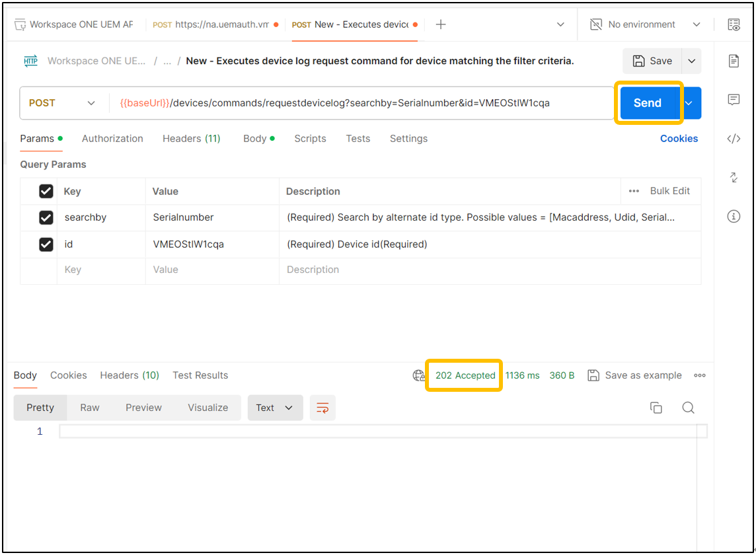Click the empty Value placeholder cell
Image resolution: width=756 pixels, height=555 pixels.
point(212,270)
